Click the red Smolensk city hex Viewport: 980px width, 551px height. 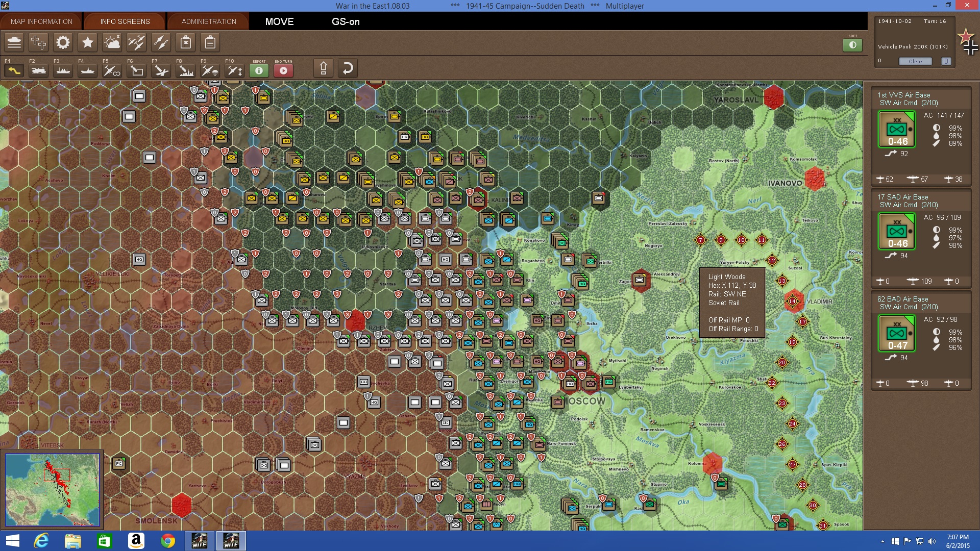(181, 505)
